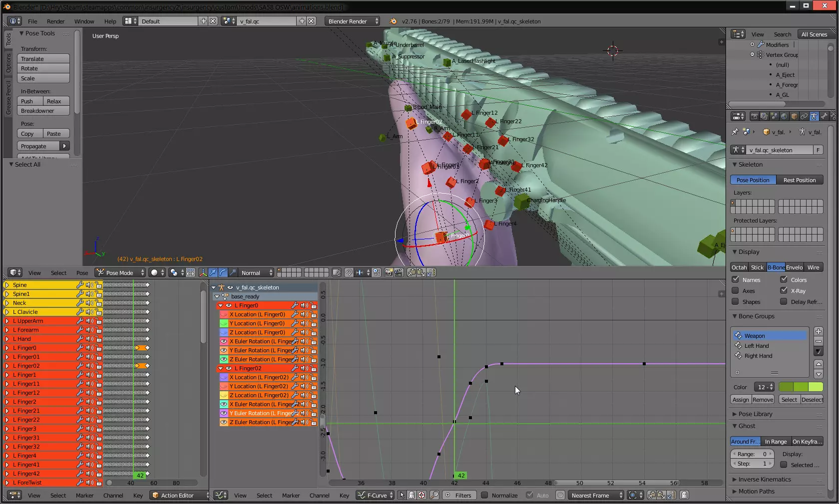
Task: Open the File menu
Action: [x=32, y=21]
